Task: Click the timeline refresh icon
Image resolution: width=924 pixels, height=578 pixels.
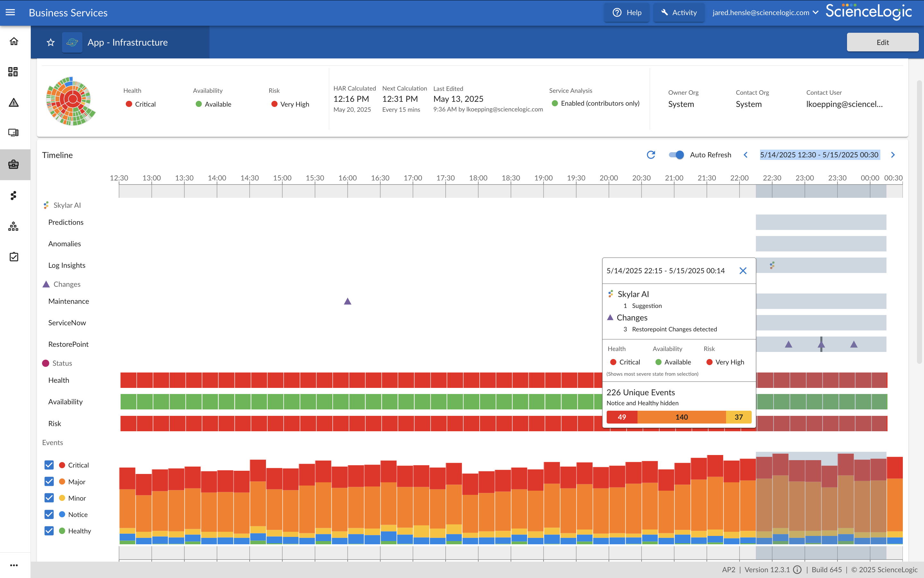Action: [651, 155]
